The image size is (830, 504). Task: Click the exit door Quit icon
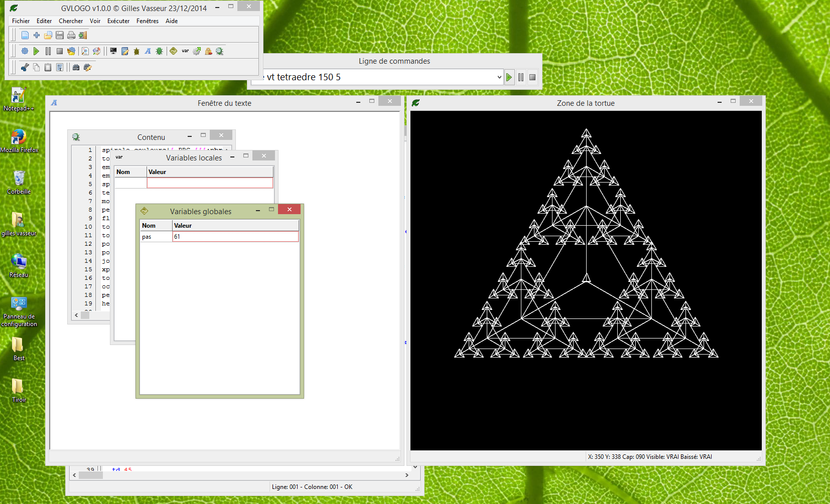83,35
